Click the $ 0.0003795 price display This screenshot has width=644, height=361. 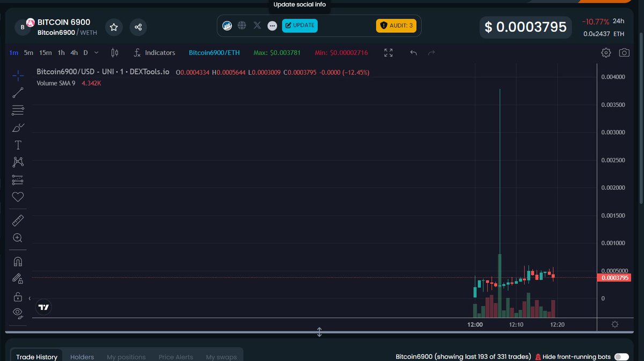525,27
